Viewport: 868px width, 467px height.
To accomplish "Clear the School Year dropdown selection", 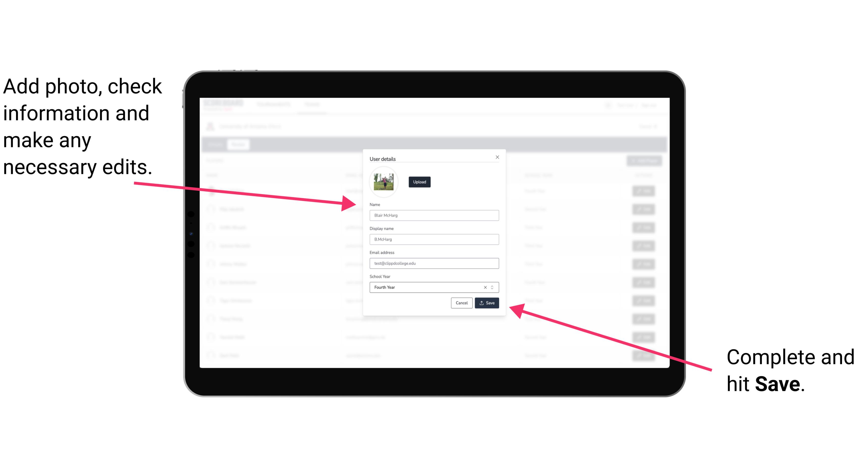I will 485,287.
